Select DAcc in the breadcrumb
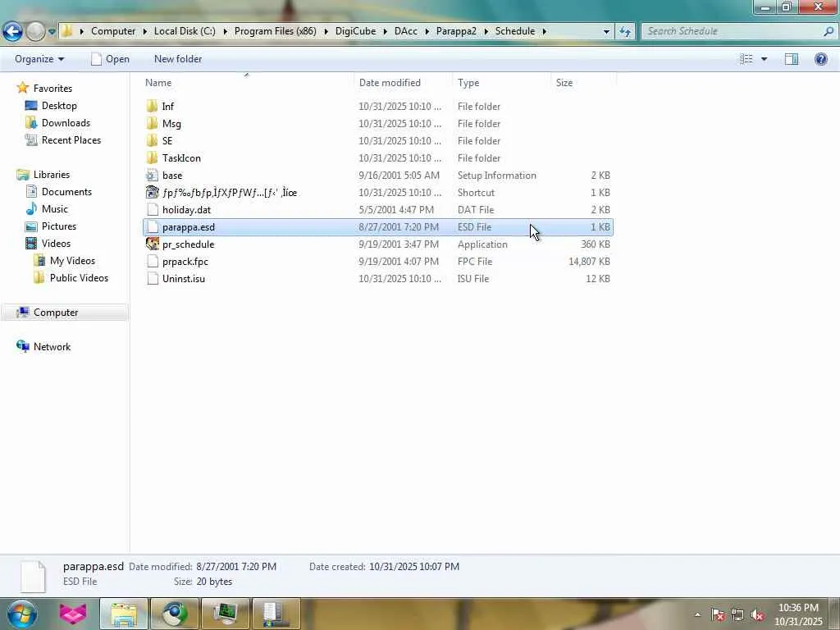This screenshot has width=840, height=630. pos(405,31)
